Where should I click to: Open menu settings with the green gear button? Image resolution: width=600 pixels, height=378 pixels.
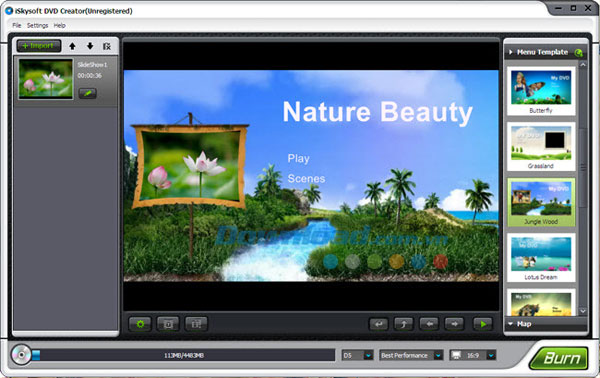coord(140,324)
